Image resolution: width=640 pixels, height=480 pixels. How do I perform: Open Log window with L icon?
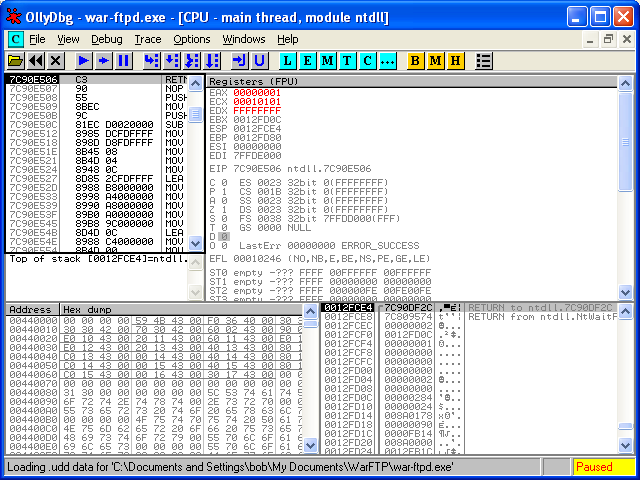click(288, 61)
